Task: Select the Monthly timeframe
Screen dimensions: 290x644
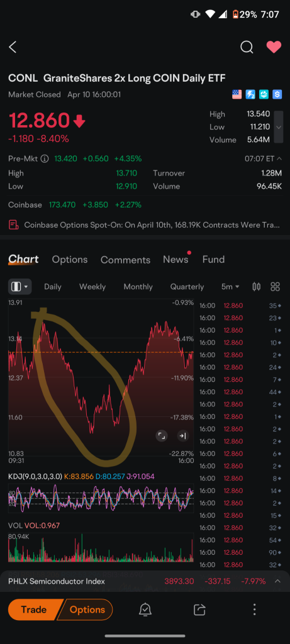Action: 138,287
